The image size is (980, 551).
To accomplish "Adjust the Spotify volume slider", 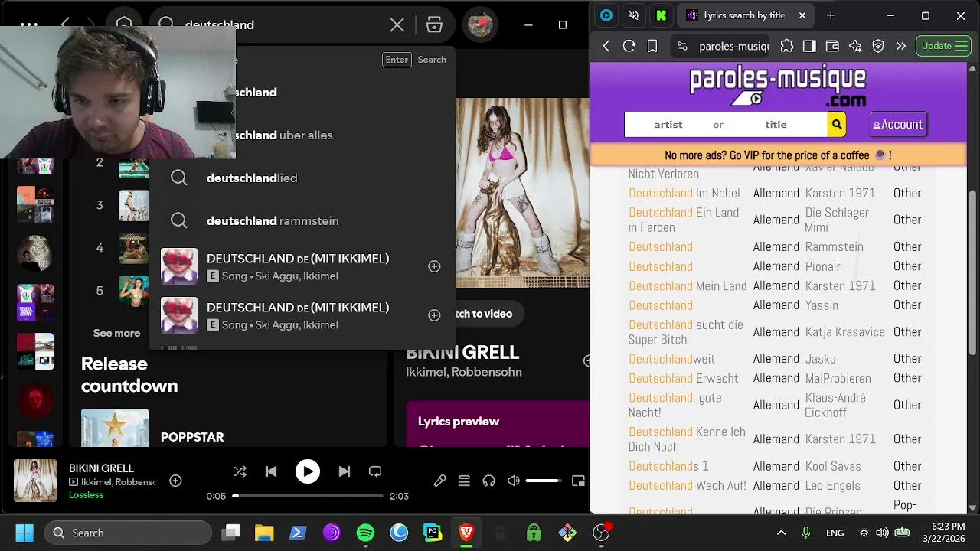I will 543,481.
